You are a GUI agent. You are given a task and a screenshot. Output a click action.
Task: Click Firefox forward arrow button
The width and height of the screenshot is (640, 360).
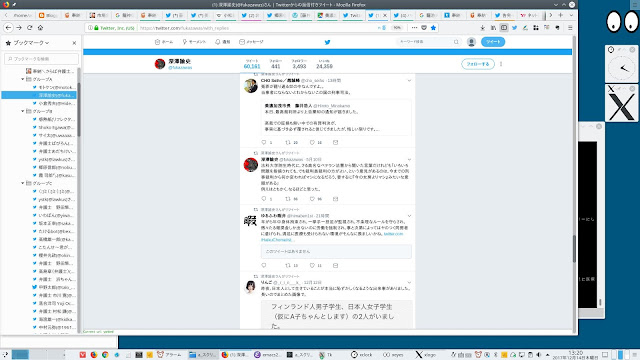pyautogui.click(x=19, y=28)
